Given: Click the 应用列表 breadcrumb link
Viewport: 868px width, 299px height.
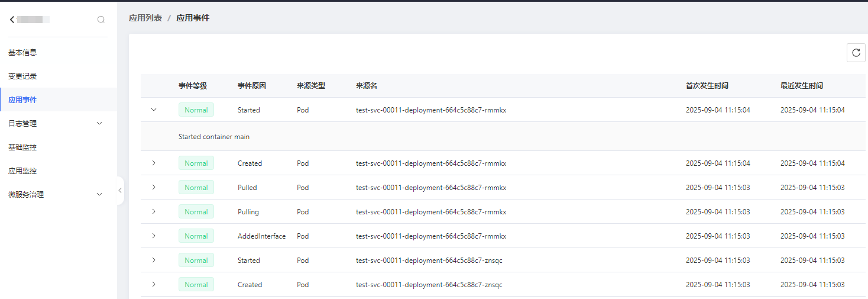Looking at the screenshot, I should click(x=145, y=18).
